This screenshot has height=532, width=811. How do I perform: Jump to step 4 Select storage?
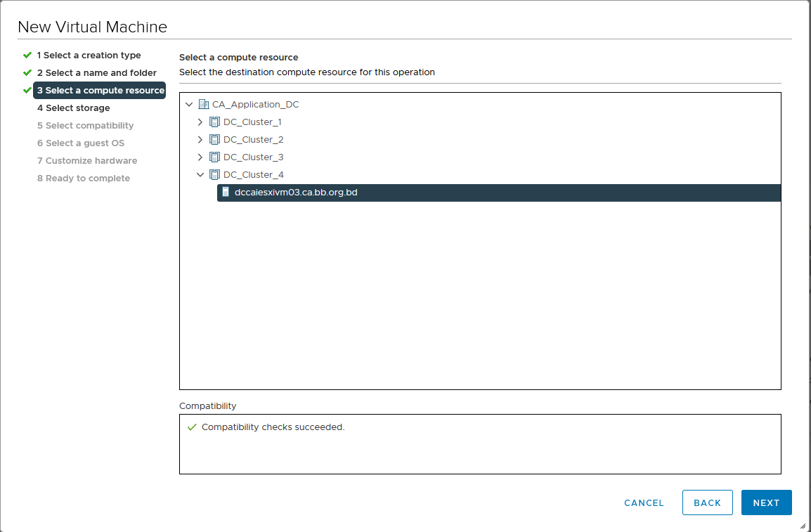click(74, 108)
